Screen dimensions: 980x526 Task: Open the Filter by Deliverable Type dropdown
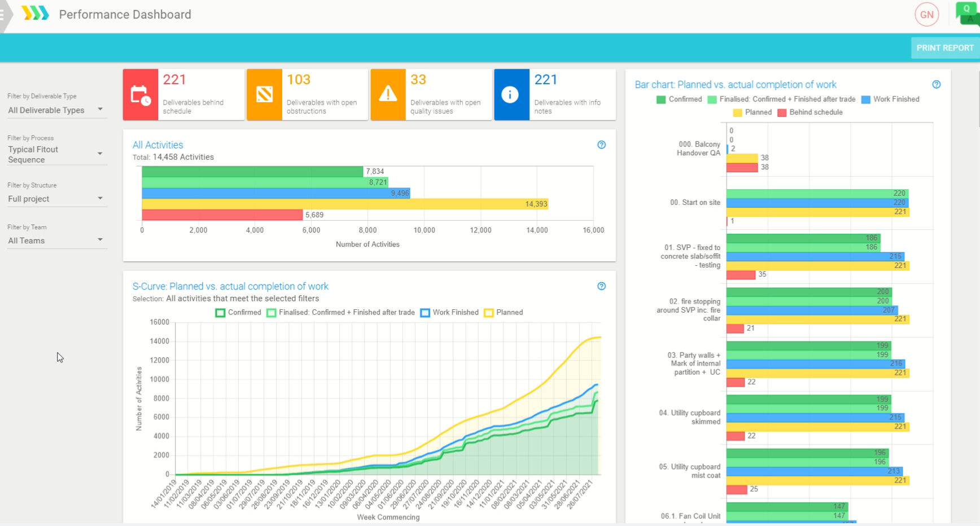(x=55, y=110)
